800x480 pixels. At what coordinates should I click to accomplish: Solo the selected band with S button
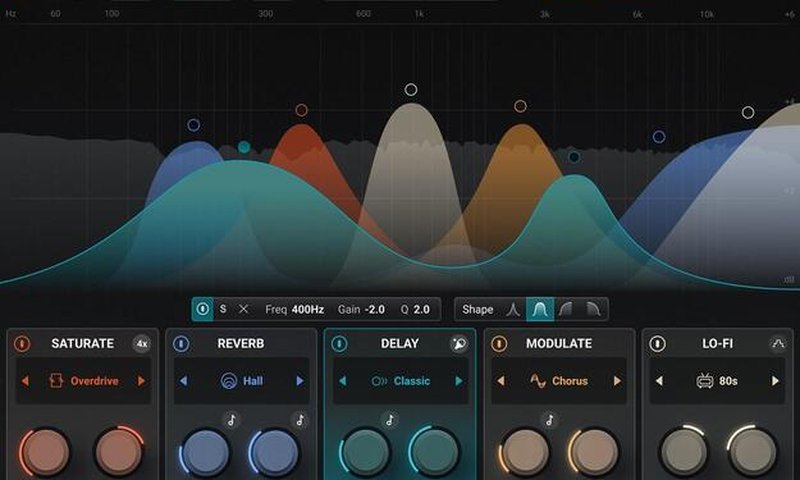[223, 310]
